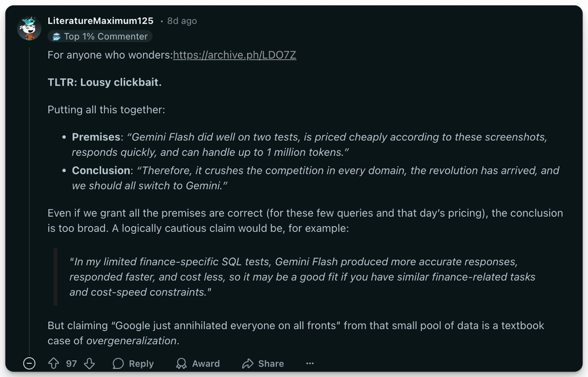588x377 pixels.
Task: Click the vote count showing 97
Action: point(71,363)
